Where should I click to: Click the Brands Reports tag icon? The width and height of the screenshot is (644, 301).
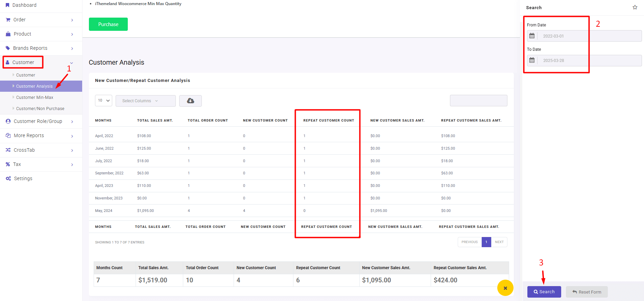[8, 48]
